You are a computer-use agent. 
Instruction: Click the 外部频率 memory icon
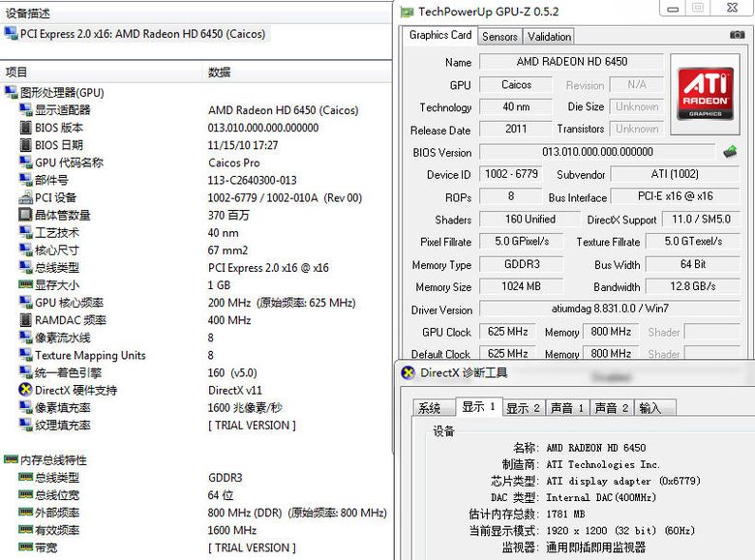click(x=25, y=512)
